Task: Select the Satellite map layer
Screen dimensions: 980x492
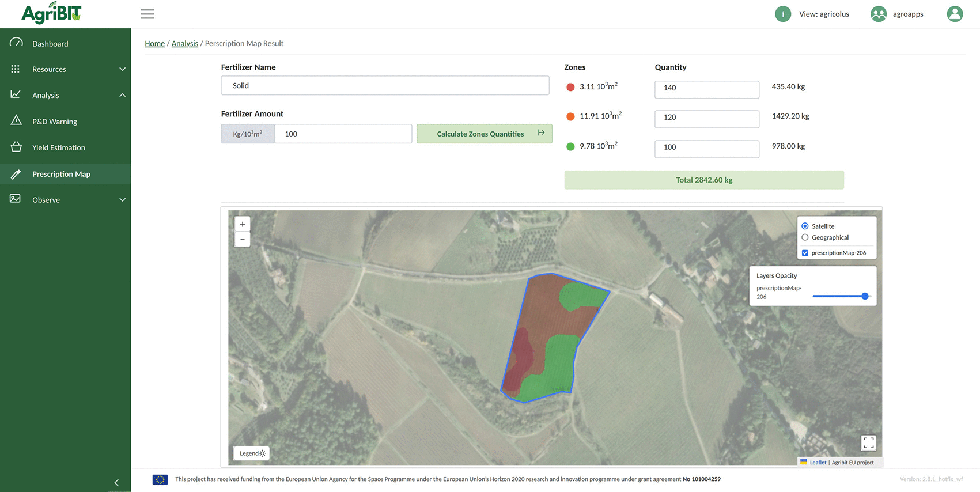Action: (805, 226)
